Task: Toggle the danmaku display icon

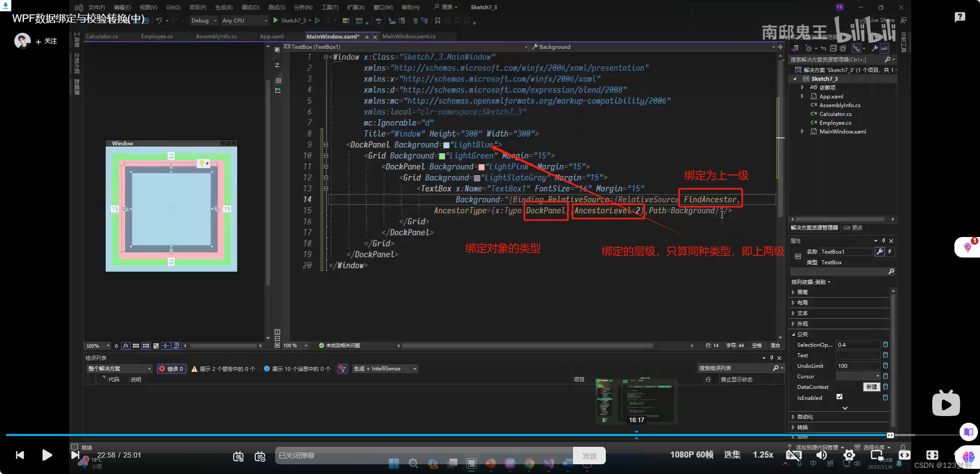Action: coord(238,456)
